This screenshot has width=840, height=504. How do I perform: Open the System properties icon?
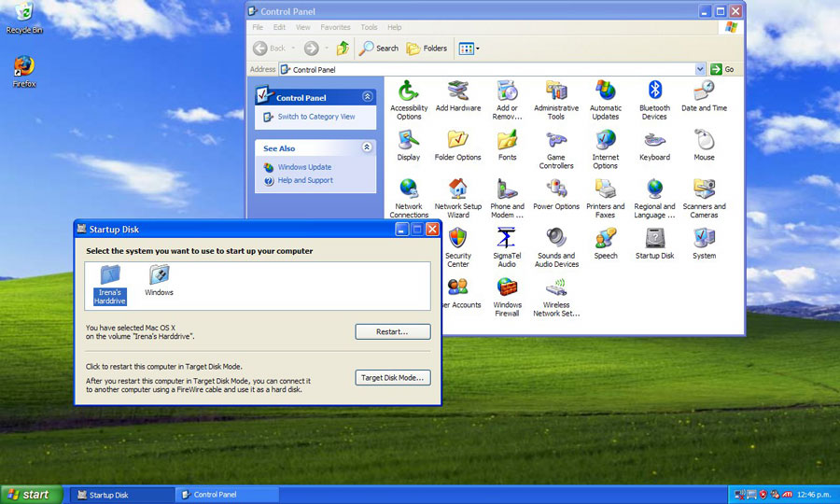pyautogui.click(x=704, y=244)
